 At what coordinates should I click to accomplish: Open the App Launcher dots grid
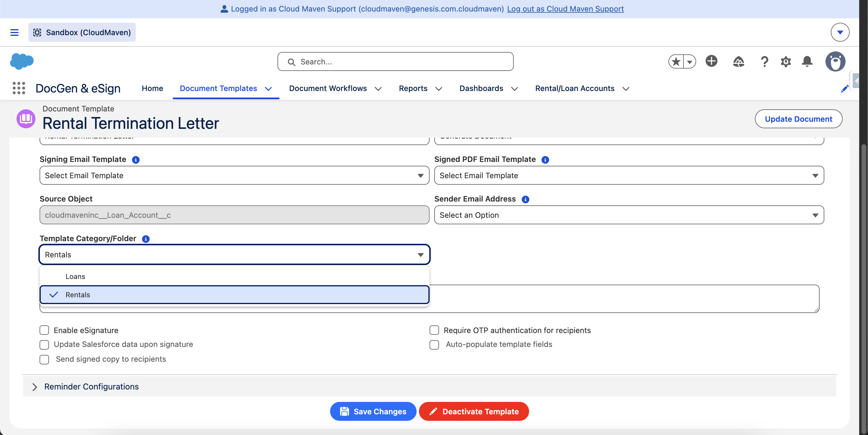pyautogui.click(x=19, y=88)
